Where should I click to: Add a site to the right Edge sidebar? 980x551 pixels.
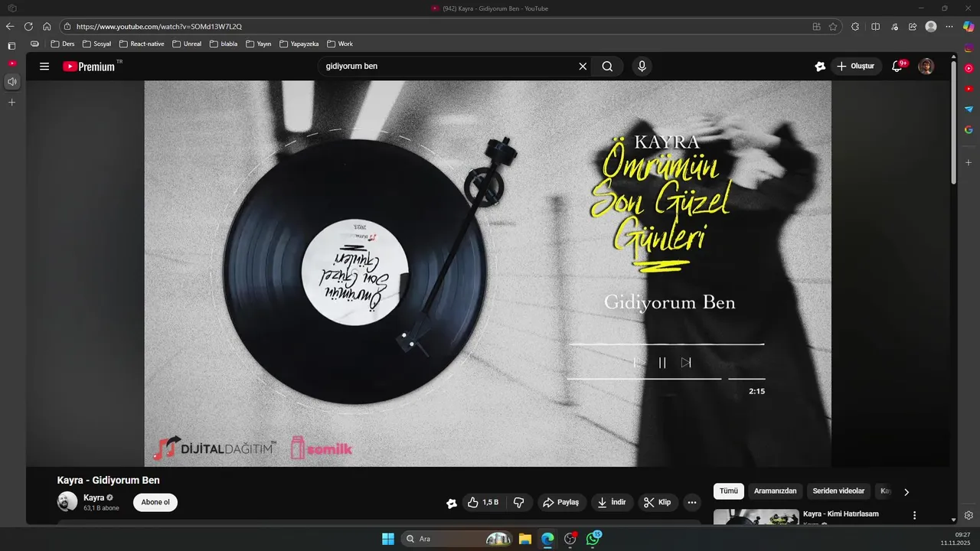tap(969, 162)
